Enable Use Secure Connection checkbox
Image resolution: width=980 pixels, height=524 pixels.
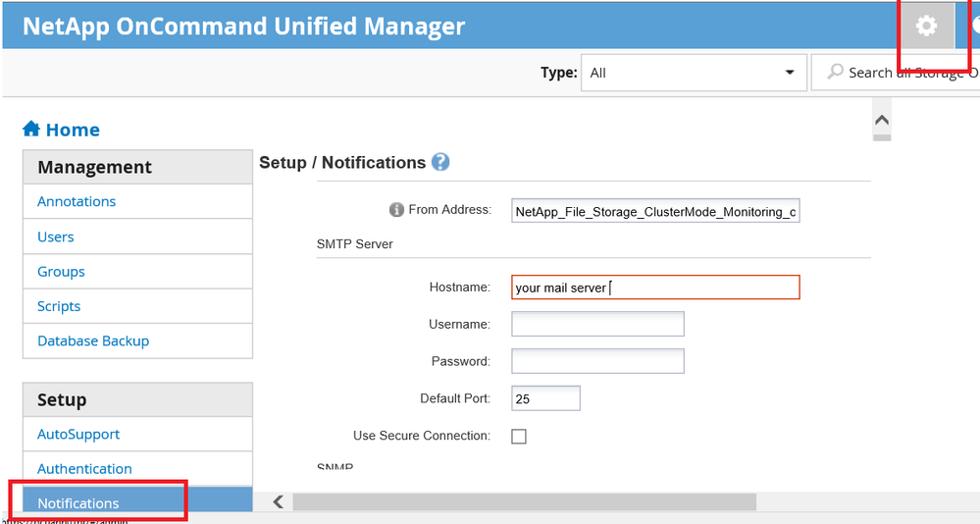519,437
